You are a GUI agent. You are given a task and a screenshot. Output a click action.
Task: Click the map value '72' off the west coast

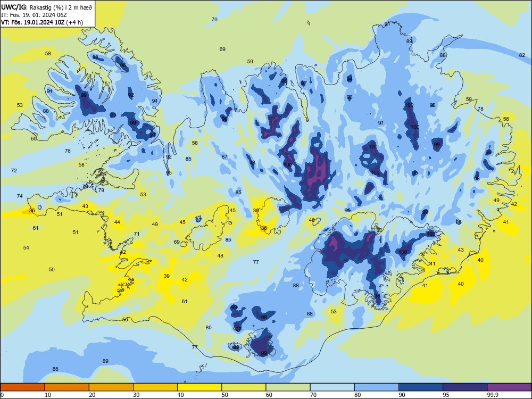[14, 170]
